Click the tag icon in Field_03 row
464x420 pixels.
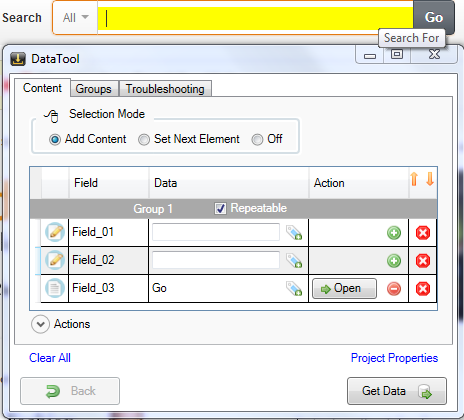(x=294, y=289)
